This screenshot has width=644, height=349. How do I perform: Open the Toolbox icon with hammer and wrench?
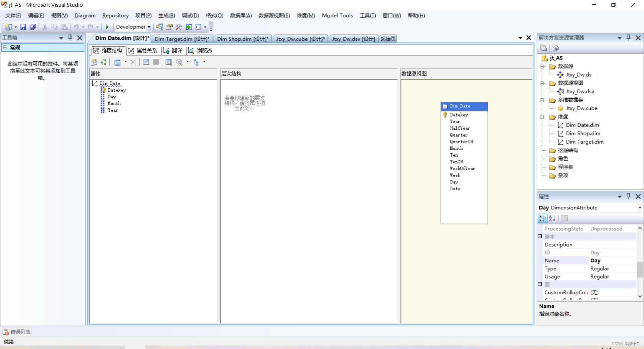tap(179, 27)
